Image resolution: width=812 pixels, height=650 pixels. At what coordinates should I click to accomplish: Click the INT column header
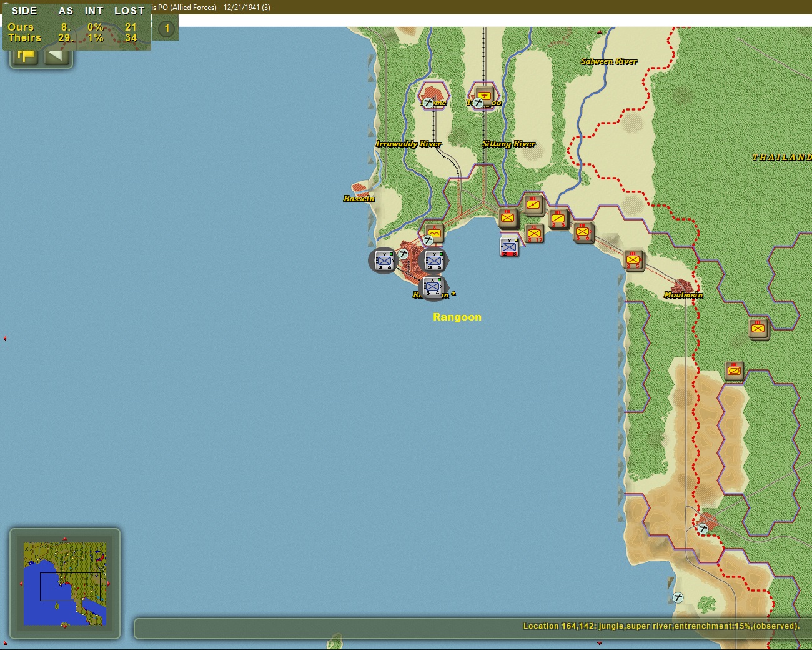94,11
